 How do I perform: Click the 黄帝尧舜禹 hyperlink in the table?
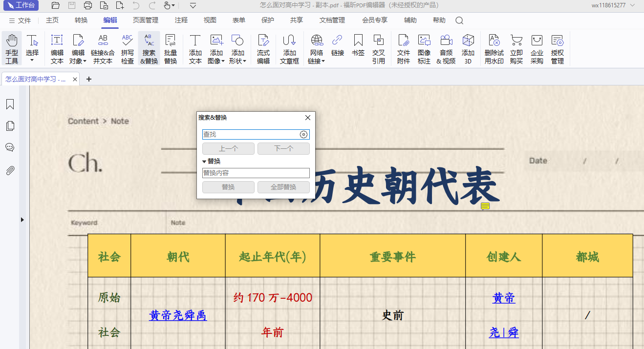click(178, 316)
